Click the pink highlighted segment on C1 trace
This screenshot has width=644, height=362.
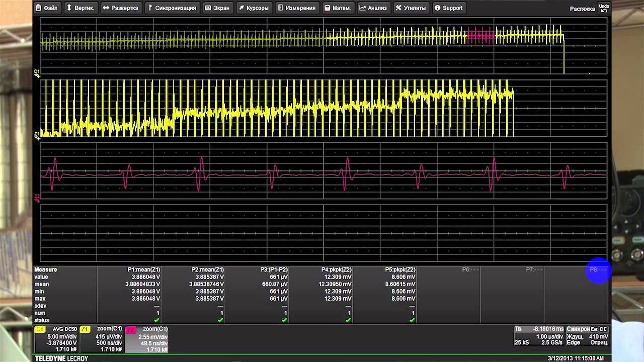(x=480, y=36)
